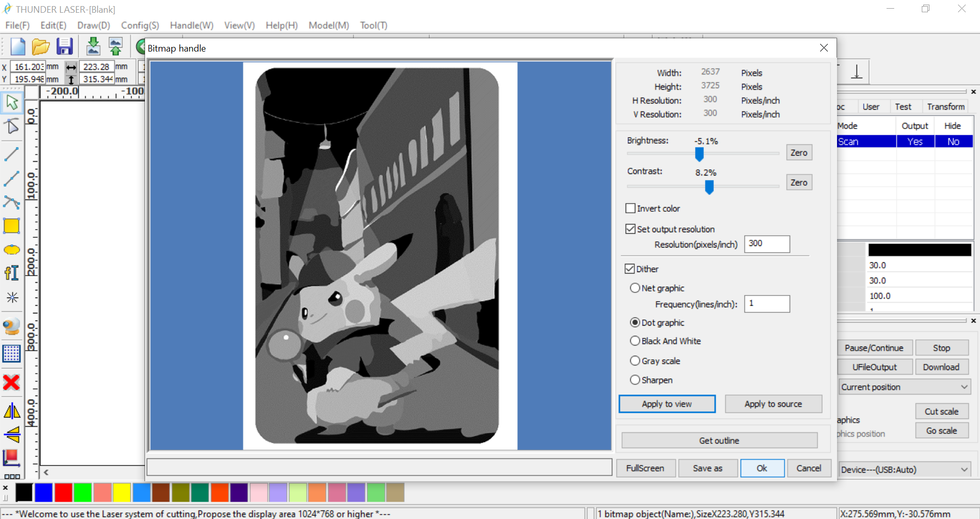Open the Device USB Auto dropdown
The height and width of the screenshot is (519, 980).
click(x=904, y=469)
